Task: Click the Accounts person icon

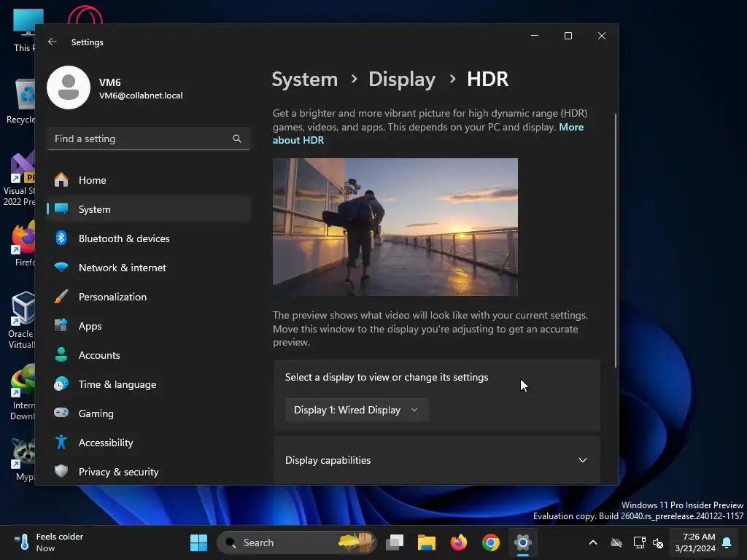Action: click(61, 354)
